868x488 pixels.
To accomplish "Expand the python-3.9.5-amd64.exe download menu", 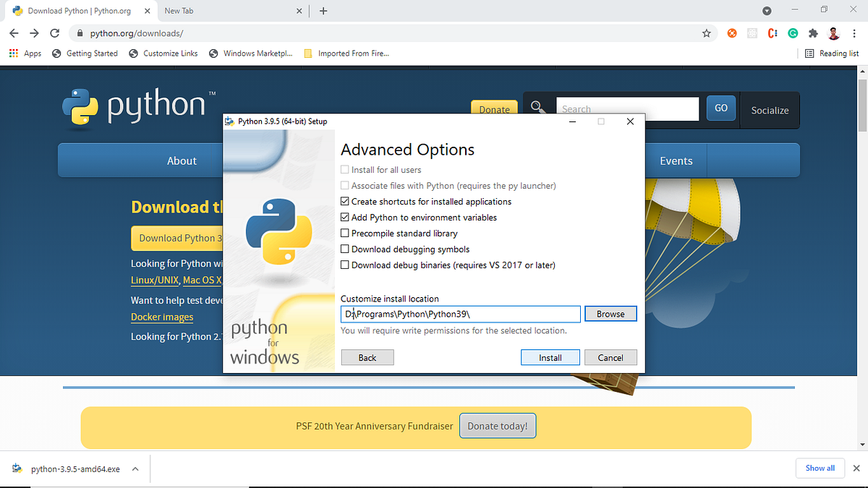I will [135, 468].
